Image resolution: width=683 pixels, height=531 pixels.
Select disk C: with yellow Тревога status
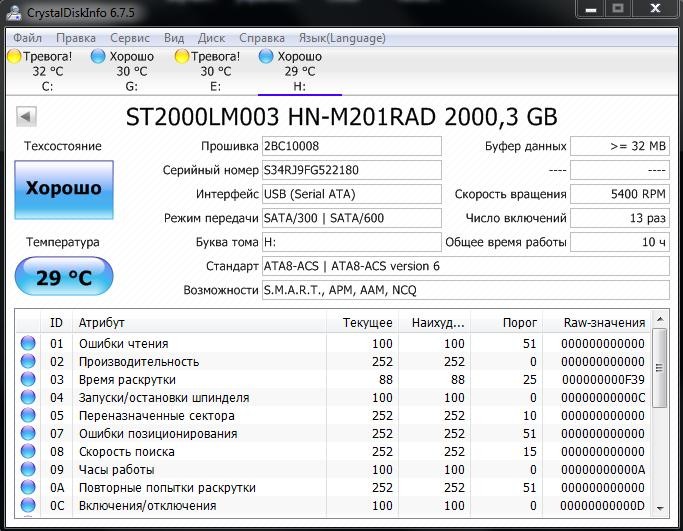(47, 71)
